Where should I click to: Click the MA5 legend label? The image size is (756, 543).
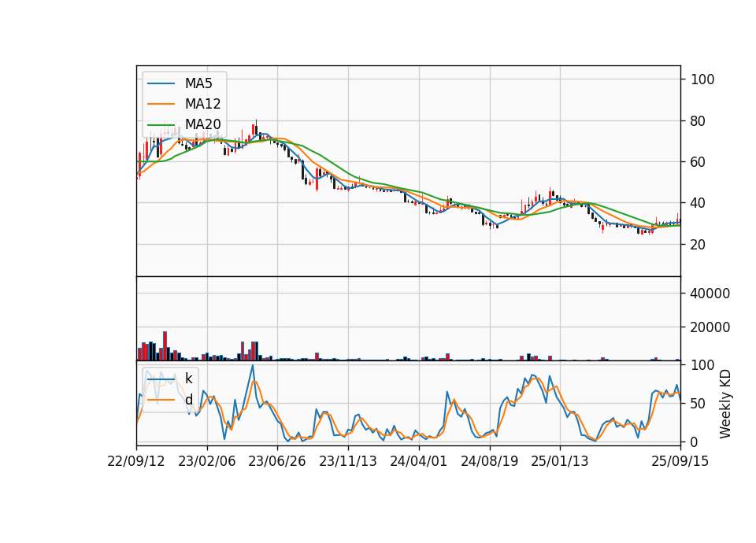coord(198,83)
